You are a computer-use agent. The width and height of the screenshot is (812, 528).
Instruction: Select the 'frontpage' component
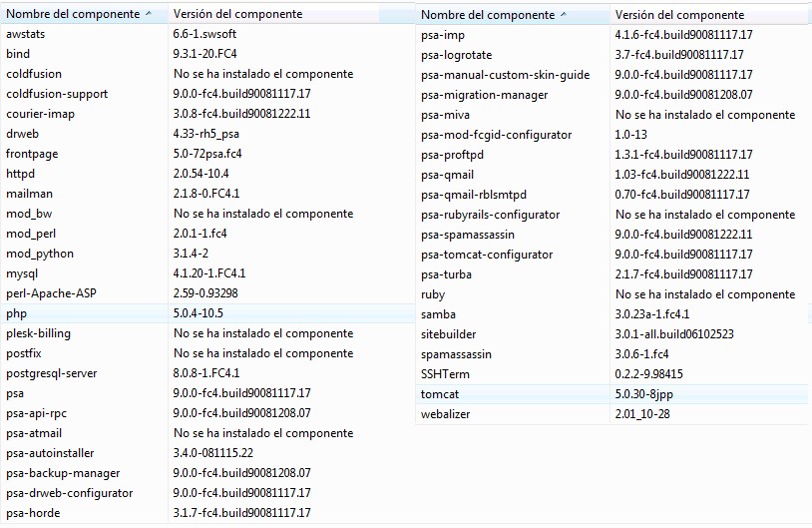(x=32, y=154)
